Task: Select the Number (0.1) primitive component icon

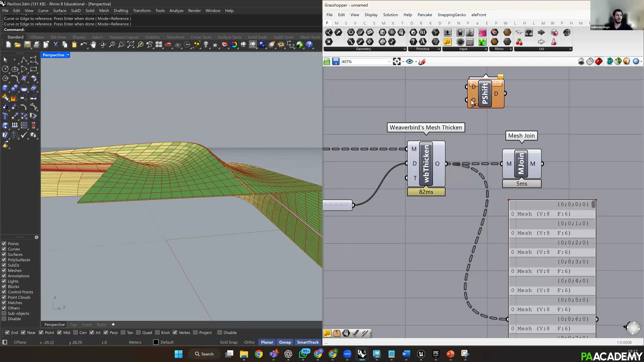Action: click(x=423, y=32)
